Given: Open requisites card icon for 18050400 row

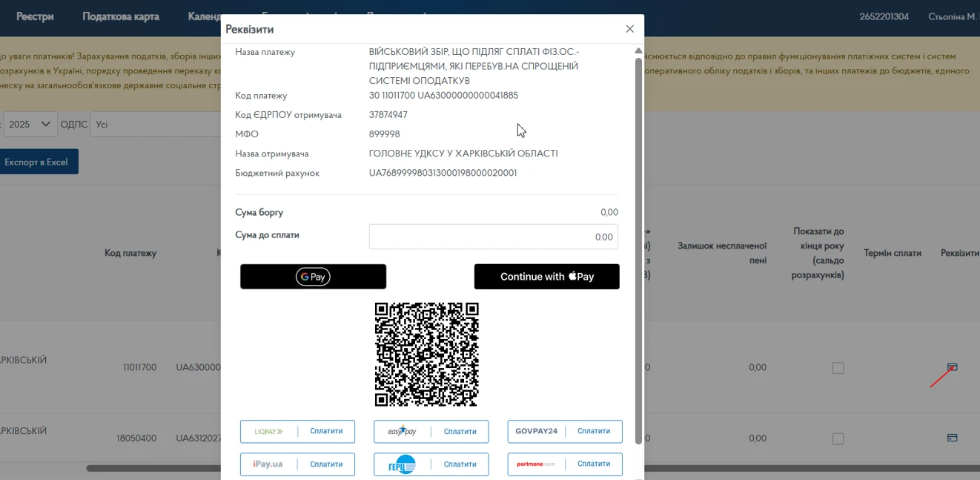Looking at the screenshot, I should (952, 438).
